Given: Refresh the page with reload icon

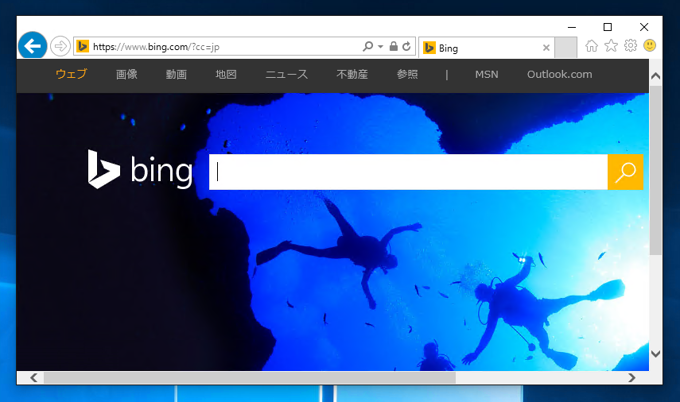Looking at the screenshot, I should tap(406, 46).
